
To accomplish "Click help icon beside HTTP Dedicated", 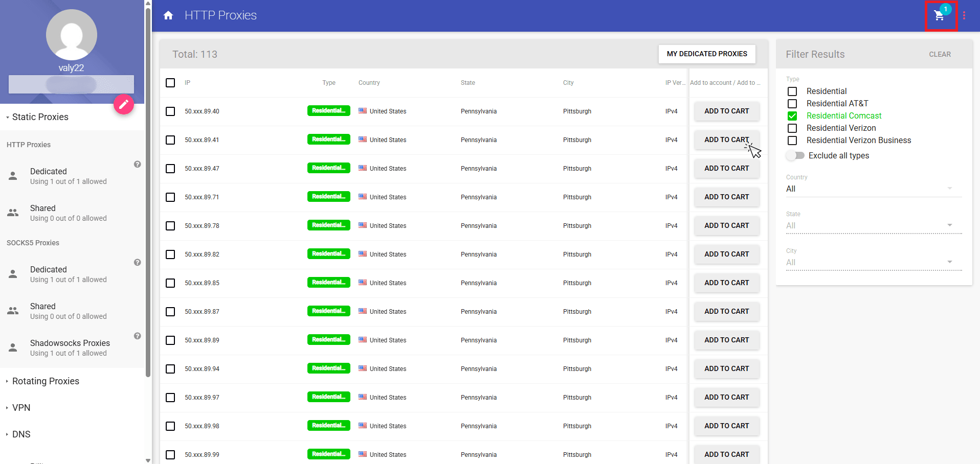I will (x=137, y=165).
